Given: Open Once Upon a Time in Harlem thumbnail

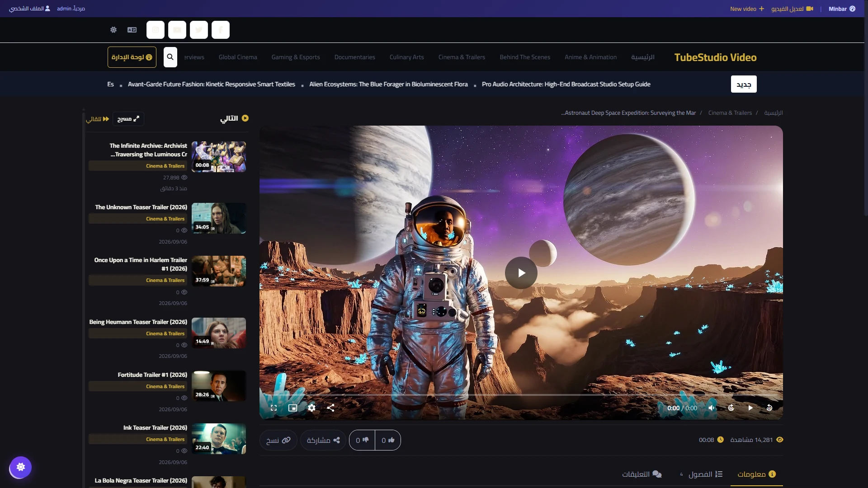Looking at the screenshot, I should 219,271.
